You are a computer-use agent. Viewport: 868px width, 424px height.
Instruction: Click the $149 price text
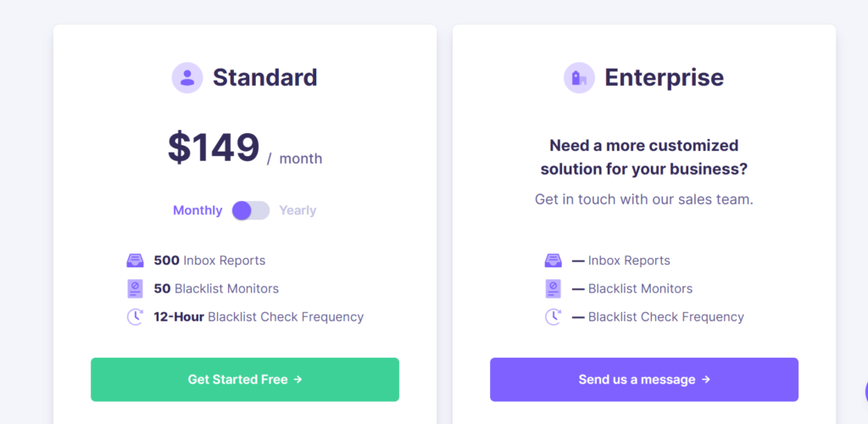tap(214, 148)
